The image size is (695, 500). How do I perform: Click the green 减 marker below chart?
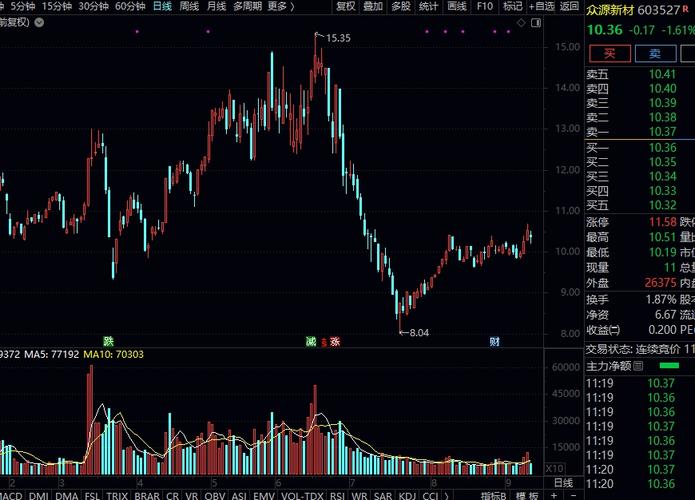pos(311,341)
